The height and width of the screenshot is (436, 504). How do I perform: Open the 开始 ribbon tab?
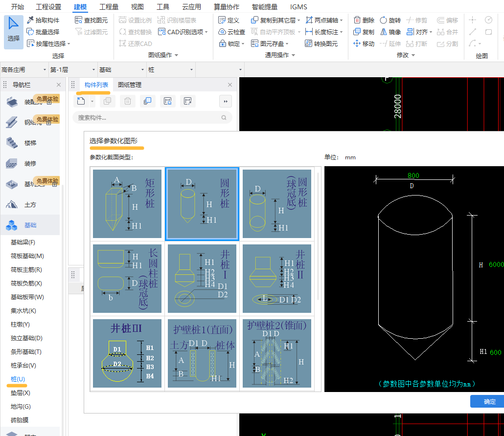click(x=17, y=7)
